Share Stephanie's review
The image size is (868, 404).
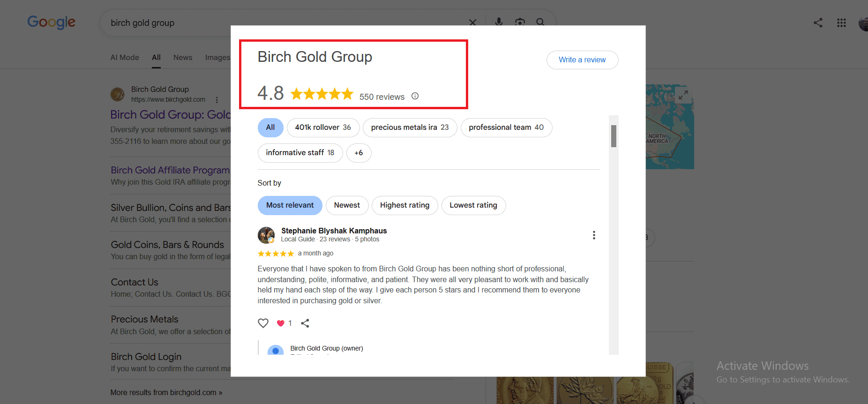click(305, 323)
